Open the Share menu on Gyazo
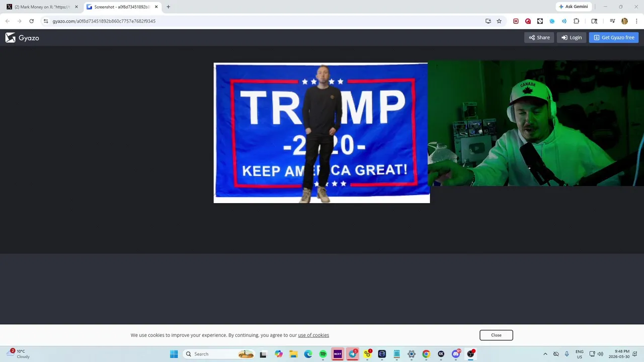 (539, 37)
